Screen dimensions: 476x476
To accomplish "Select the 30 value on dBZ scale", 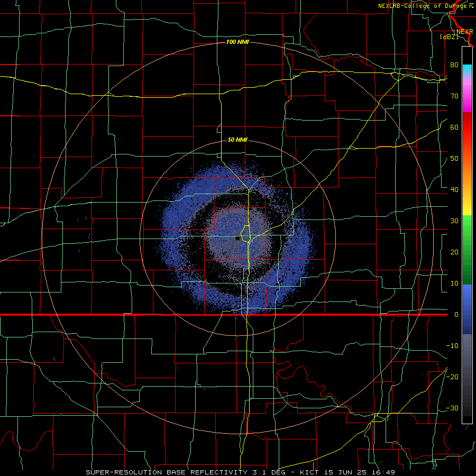I will pos(454,221).
